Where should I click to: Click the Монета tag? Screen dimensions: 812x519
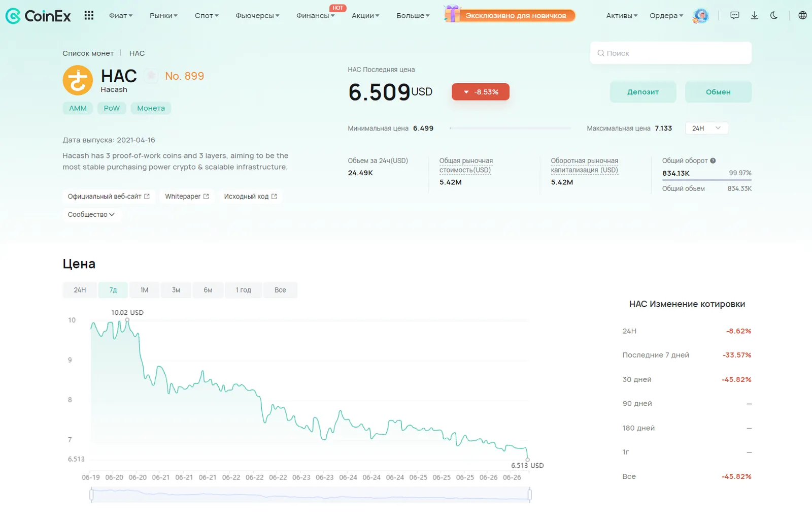click(151, 108)
